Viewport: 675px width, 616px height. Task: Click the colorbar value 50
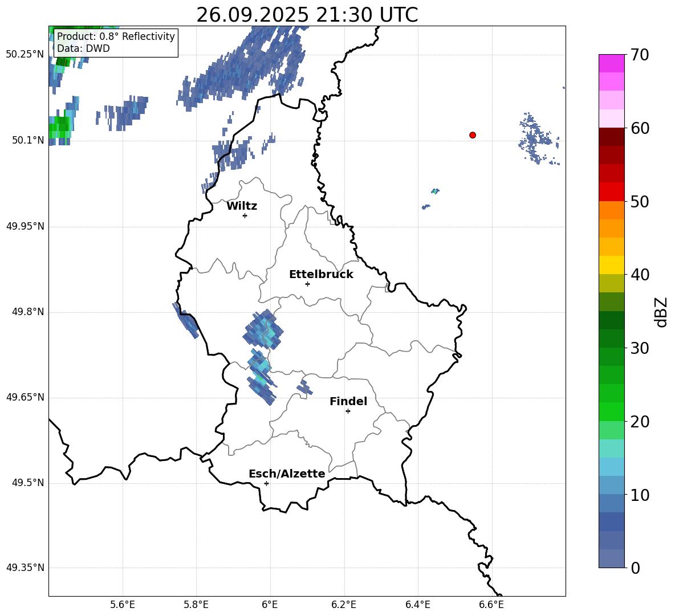pyautogui.click(x=640, y=201)
